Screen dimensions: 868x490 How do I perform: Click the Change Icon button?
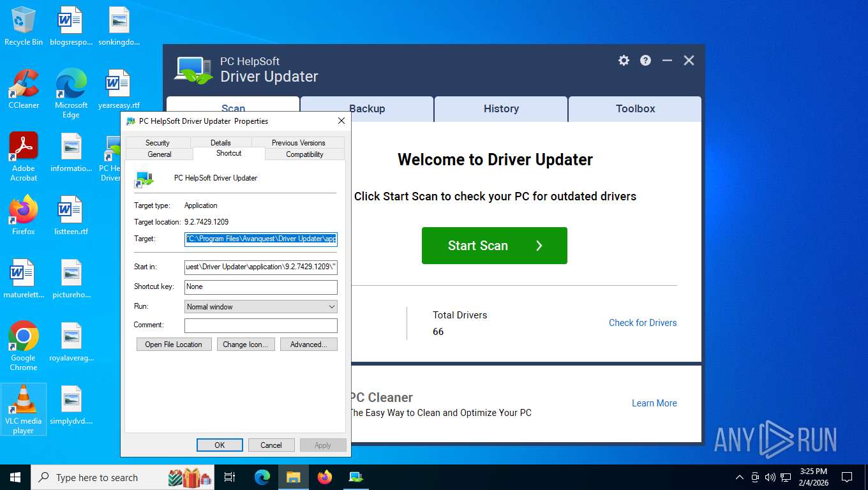246,345
